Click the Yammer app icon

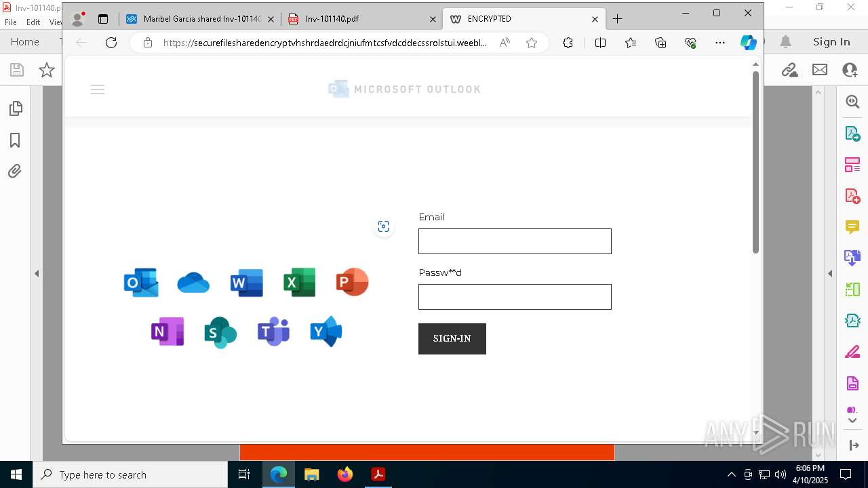pos(326,331)
